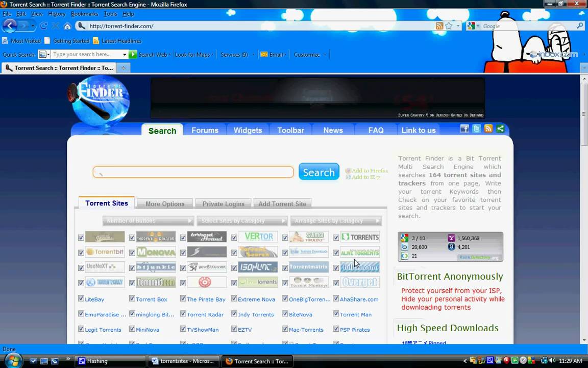Click the Demonoid.com site logo
The image size is (588, 368).
[x=156, y=282]
